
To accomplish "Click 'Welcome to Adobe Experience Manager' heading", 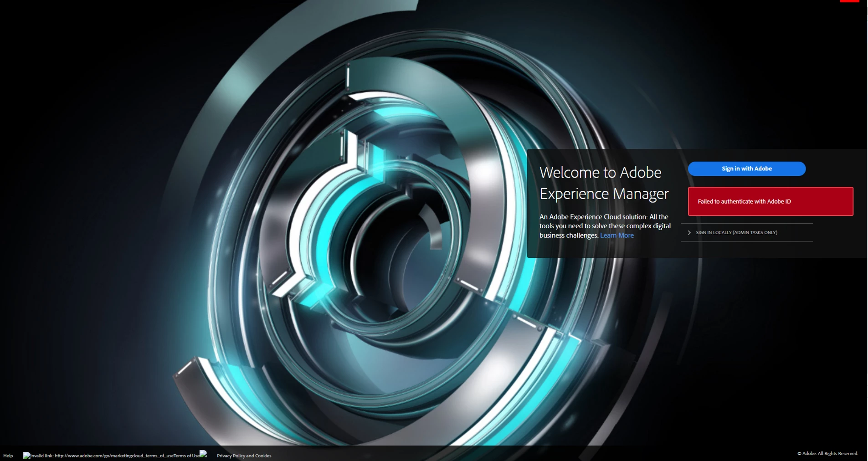I will click(604, 183).
